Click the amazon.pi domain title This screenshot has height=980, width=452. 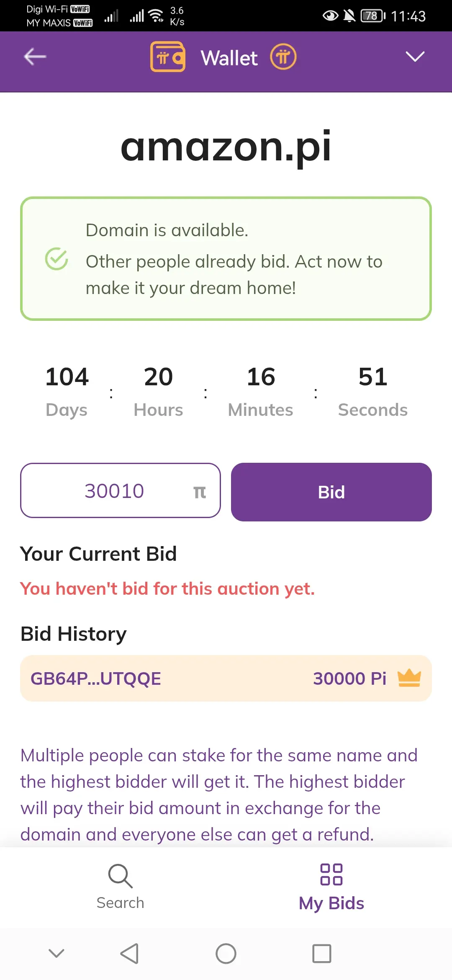pos(226,147)
